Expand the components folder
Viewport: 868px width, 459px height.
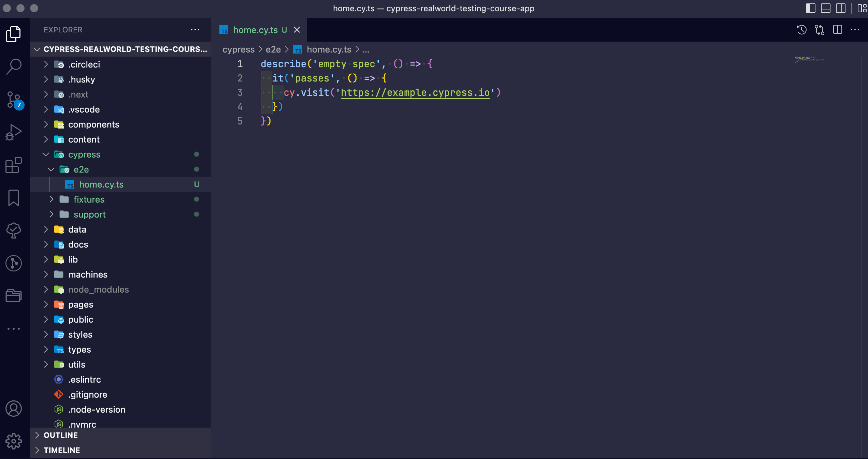[93, 124]
